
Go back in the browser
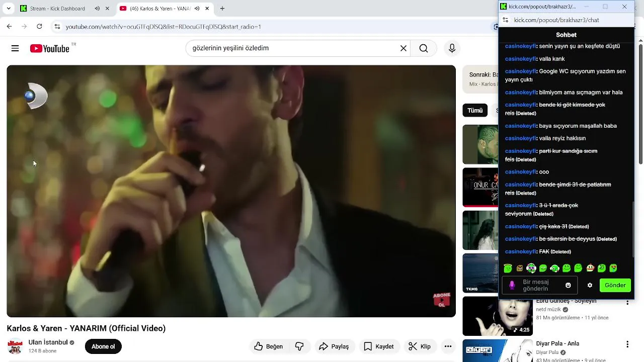tap(9, 26)
